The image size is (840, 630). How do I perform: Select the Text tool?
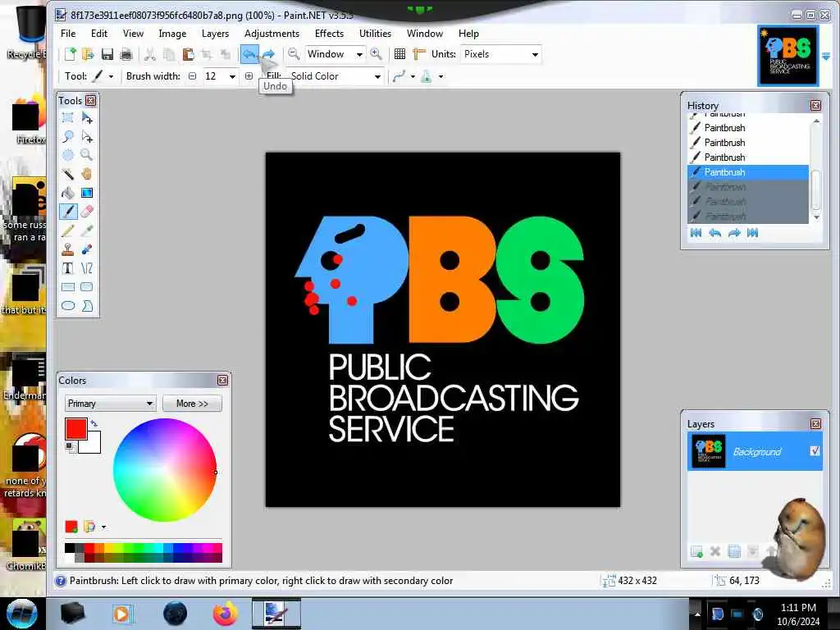coord(68,268)
